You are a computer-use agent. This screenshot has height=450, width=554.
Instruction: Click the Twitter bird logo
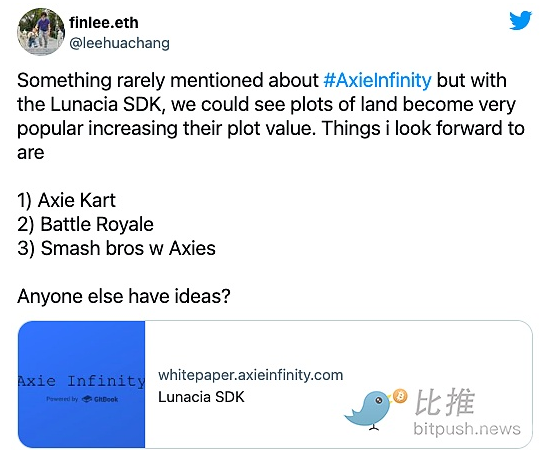click(x=520, y=20)
